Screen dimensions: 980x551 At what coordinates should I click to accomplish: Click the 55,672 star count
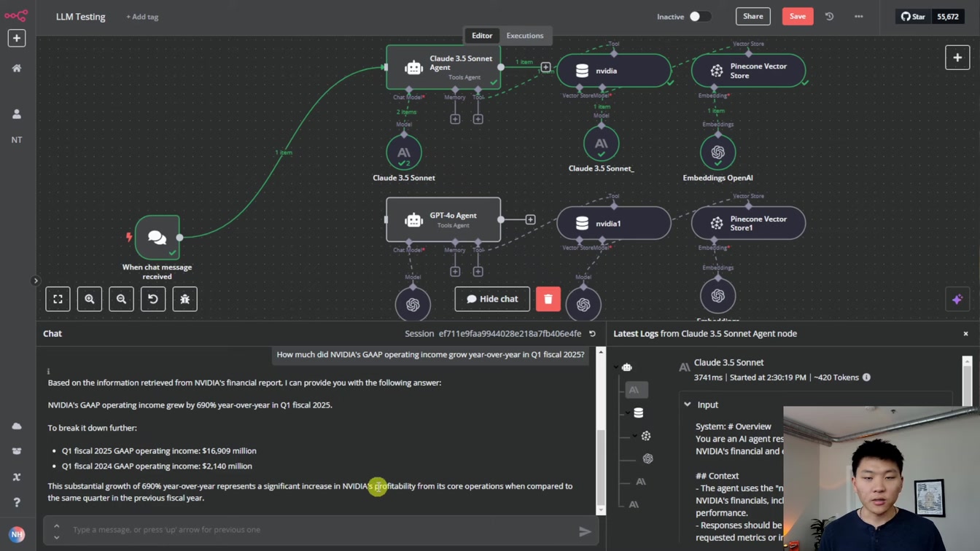tap(948, 16)
